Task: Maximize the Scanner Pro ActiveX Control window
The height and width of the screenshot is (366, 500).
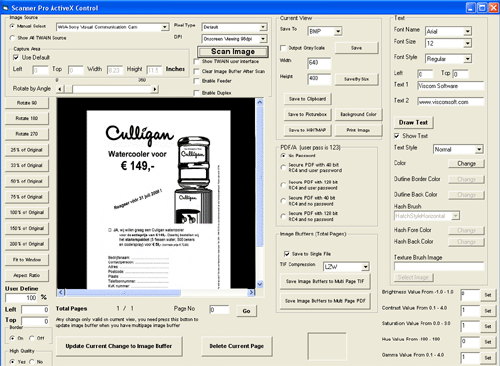Action: point(482,8)
